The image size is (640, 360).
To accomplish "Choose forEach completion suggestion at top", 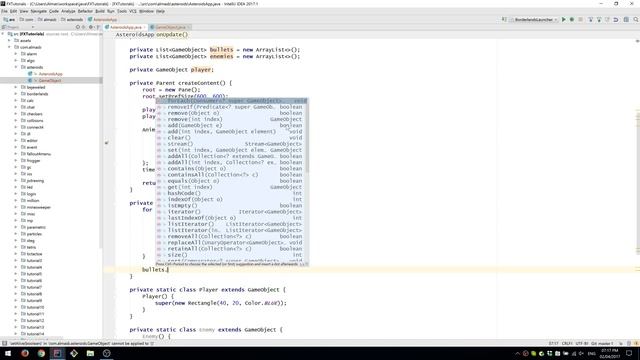I will (231, 100).
